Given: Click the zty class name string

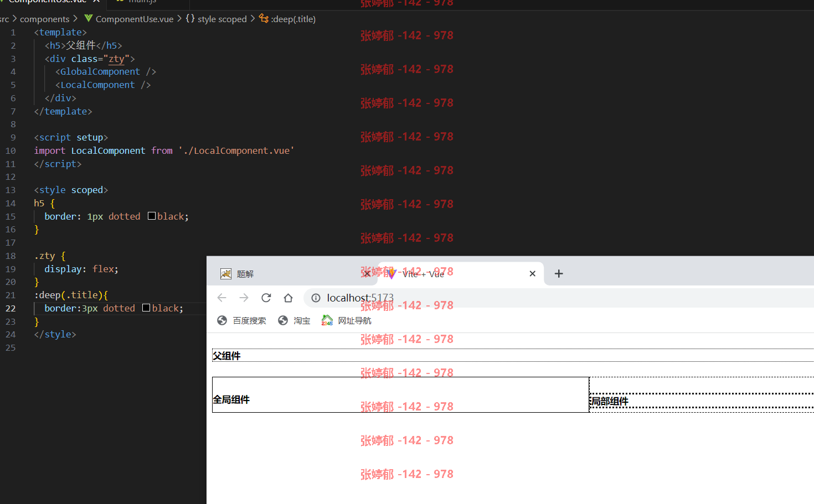Looking at the screenshot, I should tap(116, 59).
